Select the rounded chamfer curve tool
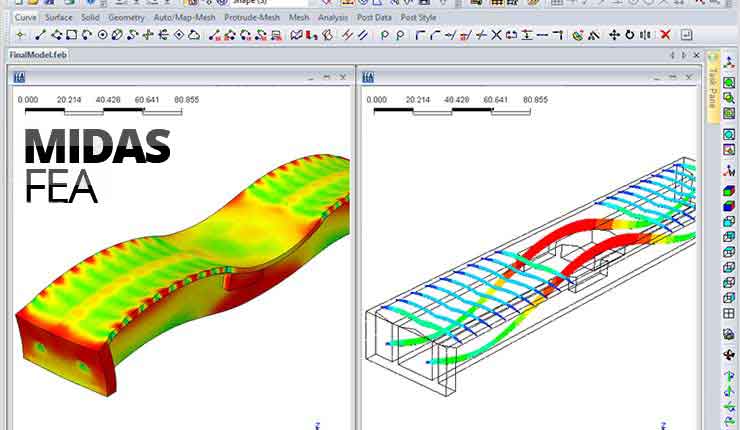The width and height of the screenshot is (740, 430). [435, 35]
